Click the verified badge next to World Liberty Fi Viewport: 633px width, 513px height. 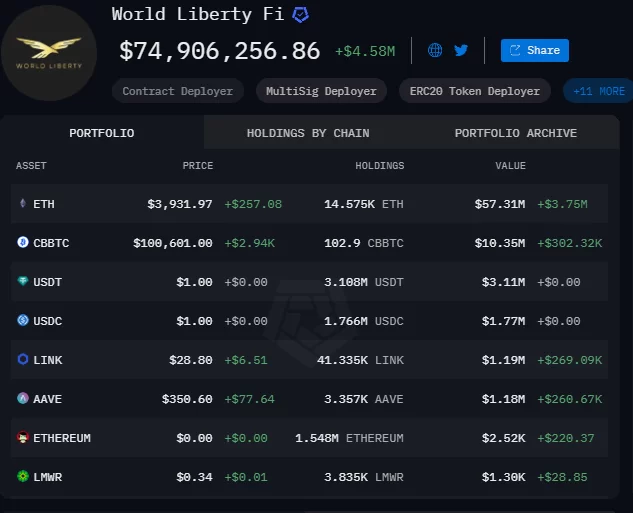pos(301,15)
